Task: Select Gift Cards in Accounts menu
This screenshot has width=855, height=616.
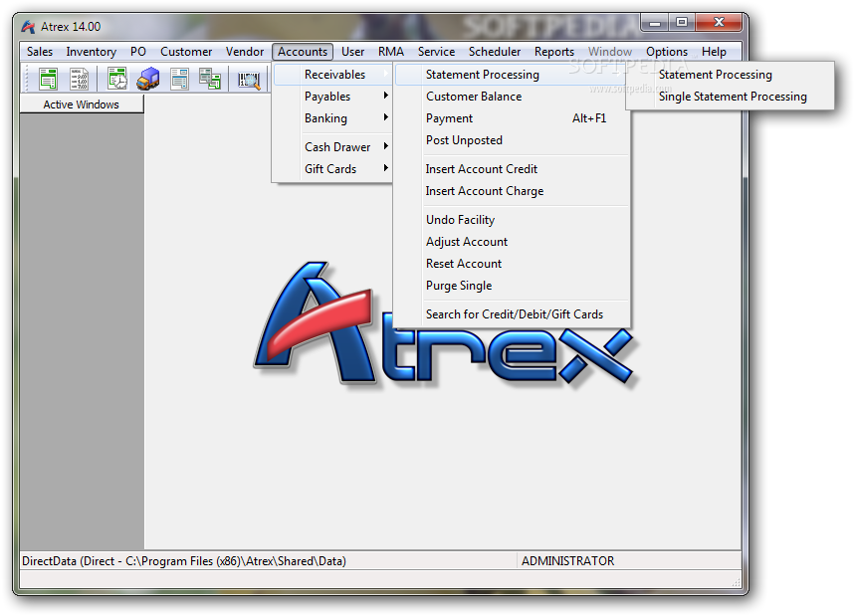Action: pos(333,168)
